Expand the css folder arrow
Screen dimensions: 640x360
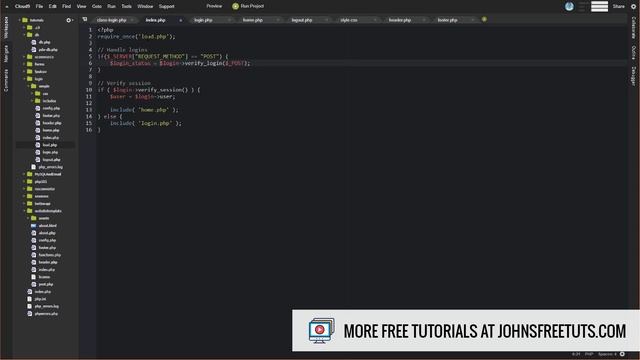pyautogui.click(x=32, y=93)
